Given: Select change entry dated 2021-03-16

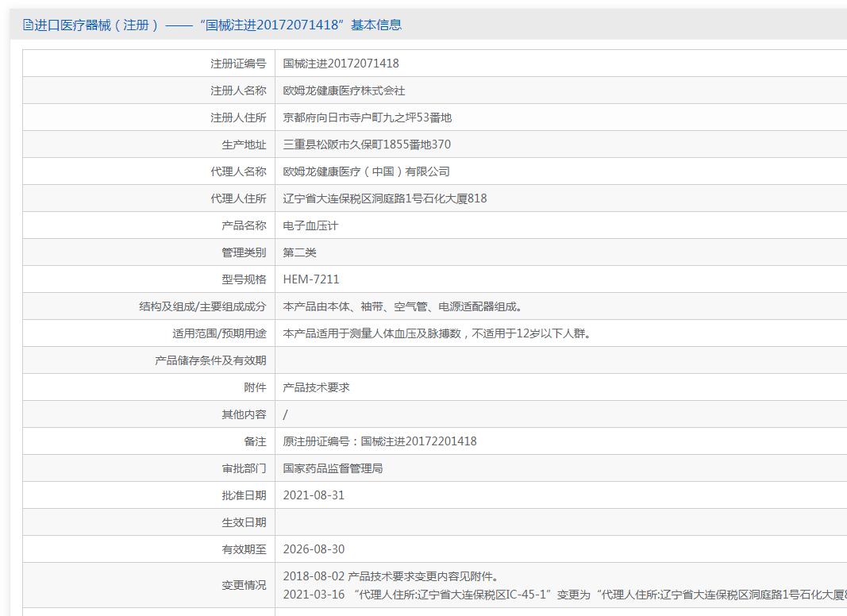Looking at the screenshot, I should pos(565,595).
